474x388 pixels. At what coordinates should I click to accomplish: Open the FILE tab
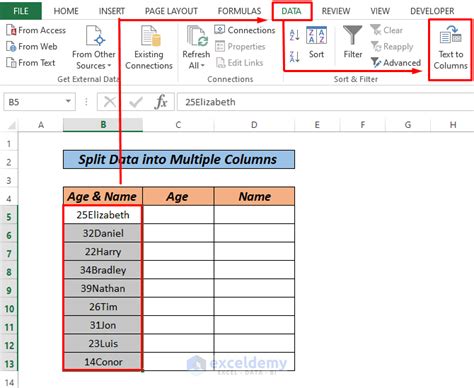pos(21,11)
